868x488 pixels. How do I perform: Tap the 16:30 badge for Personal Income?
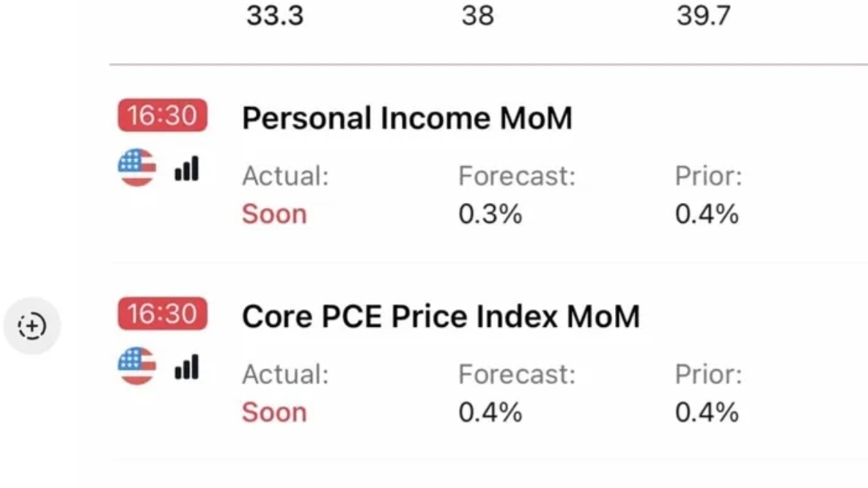(162, 117)
